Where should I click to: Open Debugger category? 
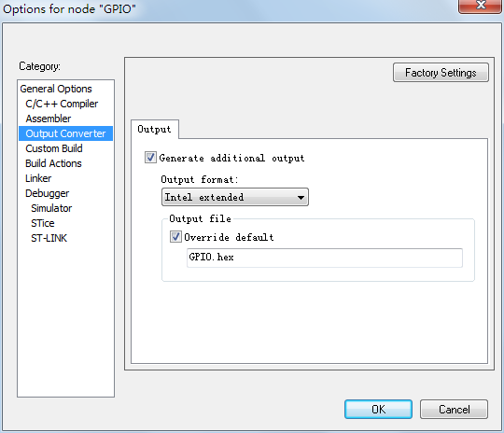coord(48,193)
